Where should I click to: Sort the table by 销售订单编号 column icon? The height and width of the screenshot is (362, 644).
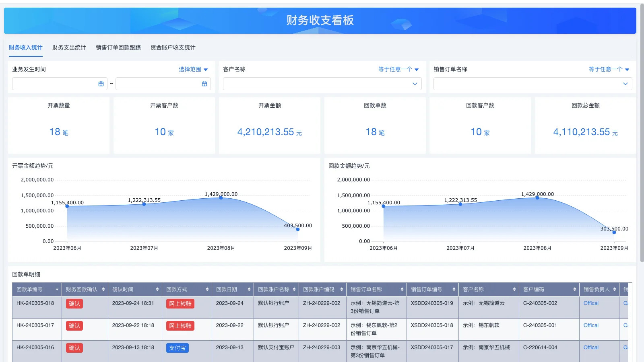click(x=454, y=289)
